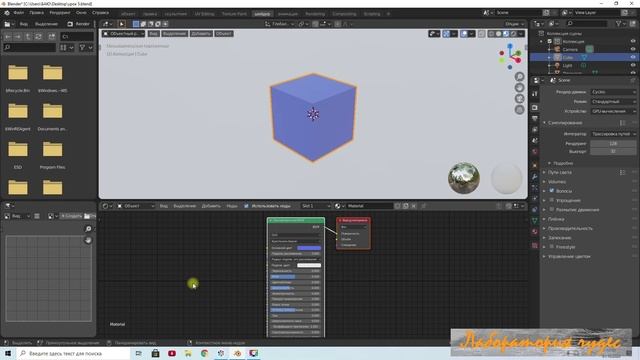Click the viewport pan hand gizmo

[519, 88]
